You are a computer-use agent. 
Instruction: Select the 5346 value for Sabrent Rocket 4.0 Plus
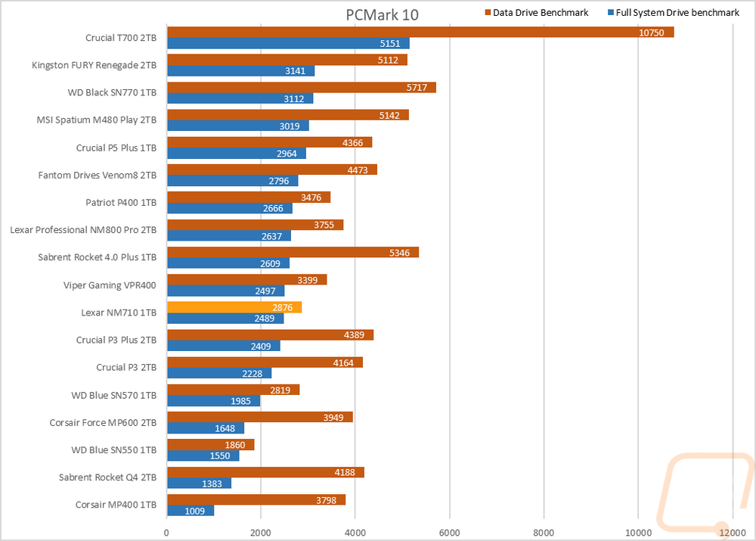click(399, 253)
